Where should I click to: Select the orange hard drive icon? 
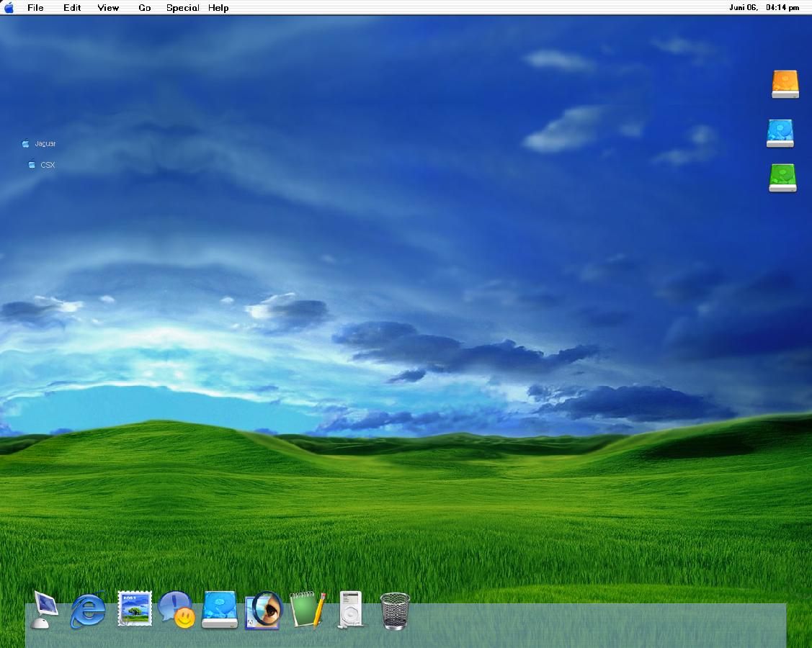785,84
